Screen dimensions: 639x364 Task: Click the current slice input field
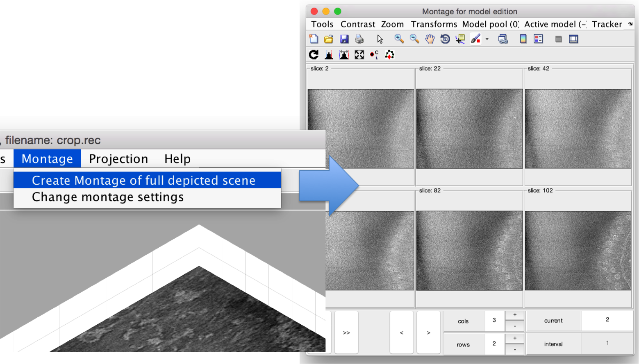point(607,320)
